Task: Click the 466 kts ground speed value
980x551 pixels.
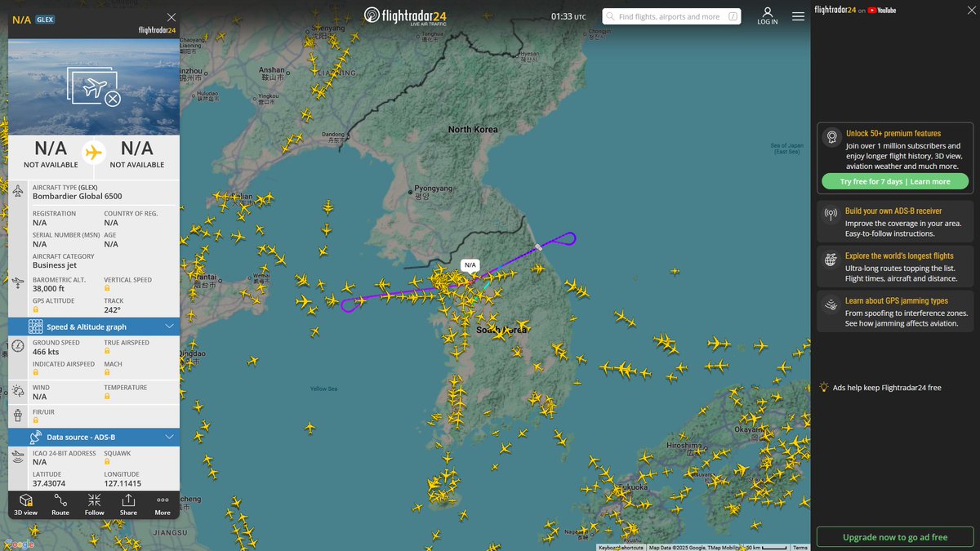Action: coord(46,352)
